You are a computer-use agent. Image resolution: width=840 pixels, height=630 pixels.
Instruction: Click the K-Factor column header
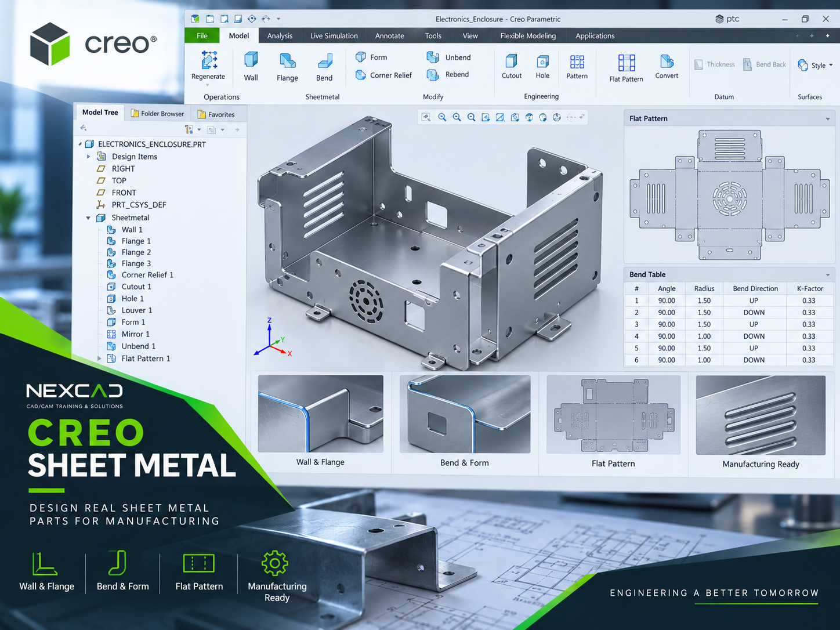click(x=810, y=288)
